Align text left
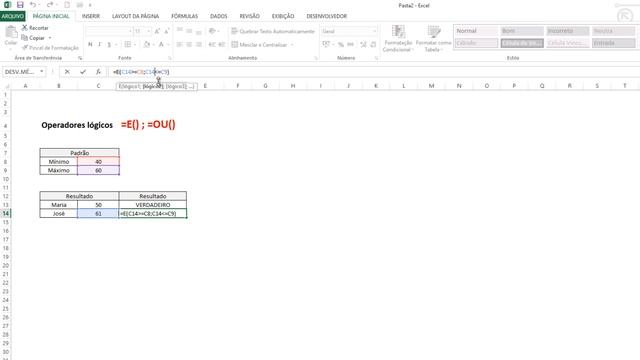The image size is (640, 360). 180,44
